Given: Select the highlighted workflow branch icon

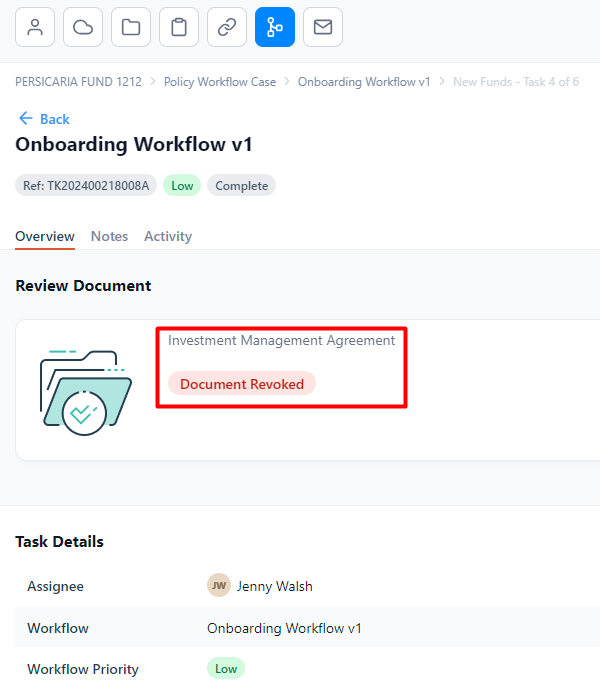Looking at the screenshot, I should pyautogui.click(x=275, y=27).
